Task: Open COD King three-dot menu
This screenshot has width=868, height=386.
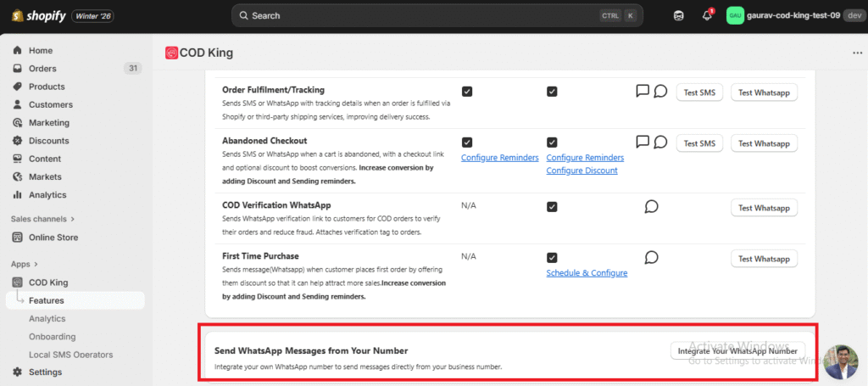Action: pos(857,53)
